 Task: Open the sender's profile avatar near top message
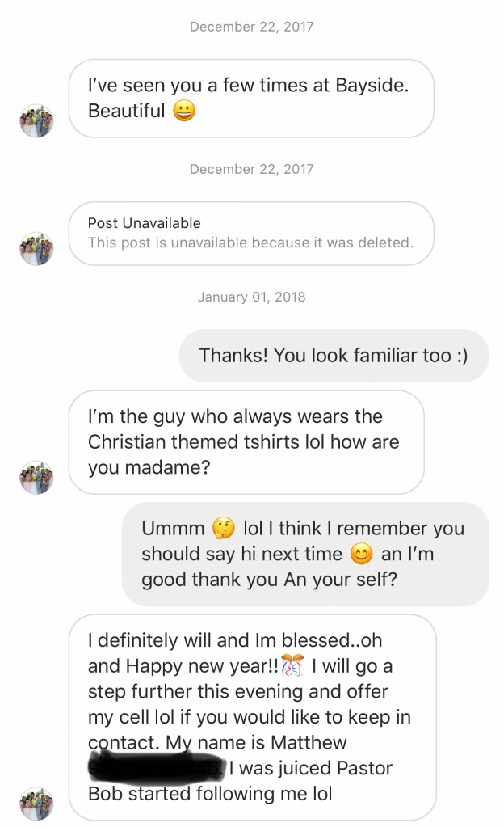point(36,120)
